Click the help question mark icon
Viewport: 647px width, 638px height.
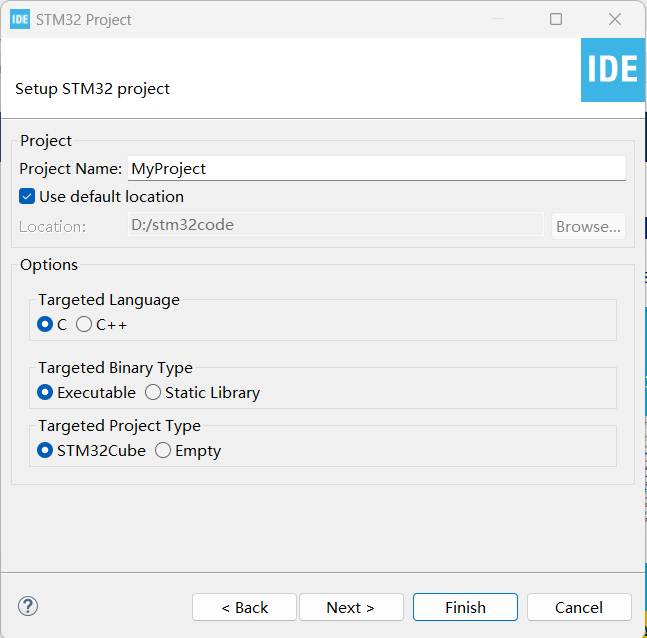[x=28, y=606]
